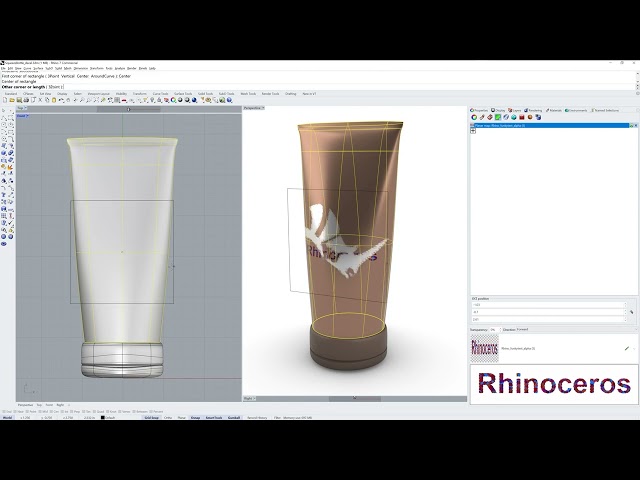640x480 pixels.
Task: Select the Planar map decal list row
Action: click(549, 126)
